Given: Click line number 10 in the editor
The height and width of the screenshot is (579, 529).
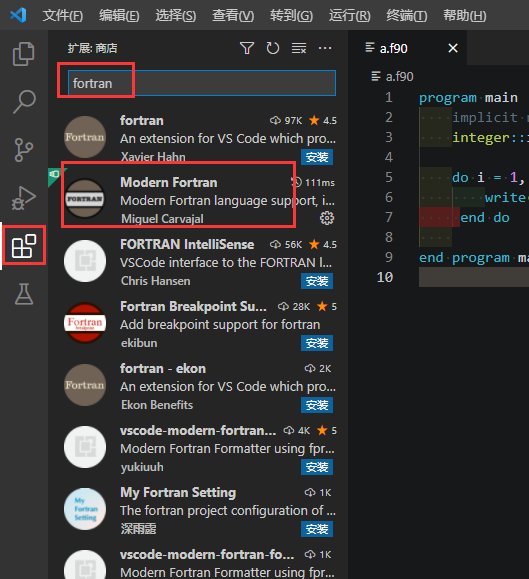Looking at the screenshot, I should point(385,277).
